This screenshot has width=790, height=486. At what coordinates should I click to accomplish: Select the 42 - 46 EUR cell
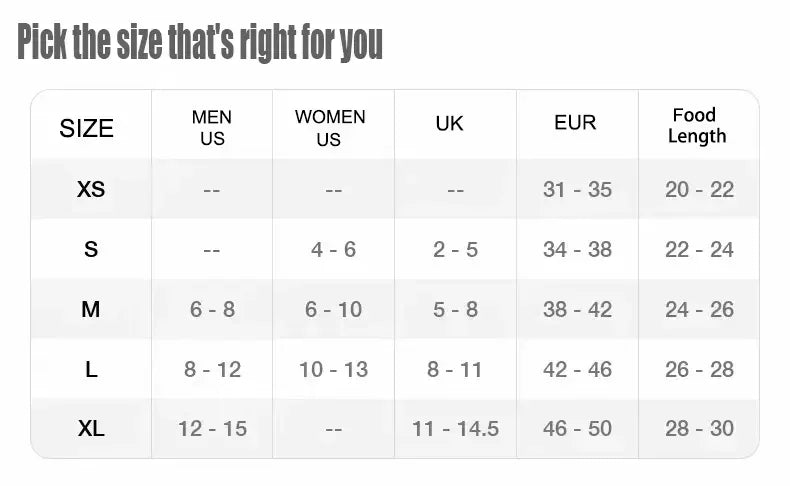click(577, 370)
